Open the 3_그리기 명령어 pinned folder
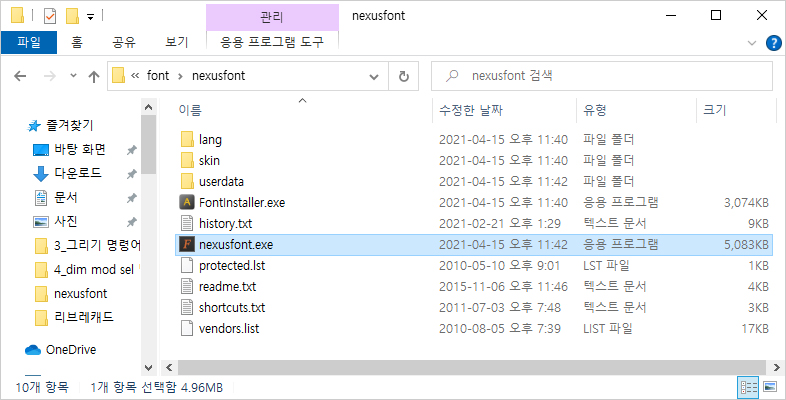The height and width of the screenshot is (400, 786). (x=88, y=246)
